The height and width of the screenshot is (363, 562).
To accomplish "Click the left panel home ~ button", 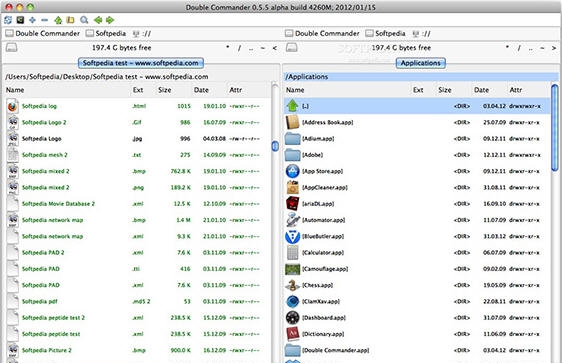I will (263, 48).
